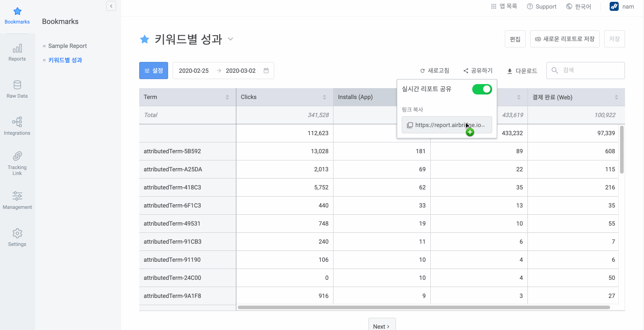644x330 pixels.
Task: Click the user avatar icon next to nam
Action: 614,6
